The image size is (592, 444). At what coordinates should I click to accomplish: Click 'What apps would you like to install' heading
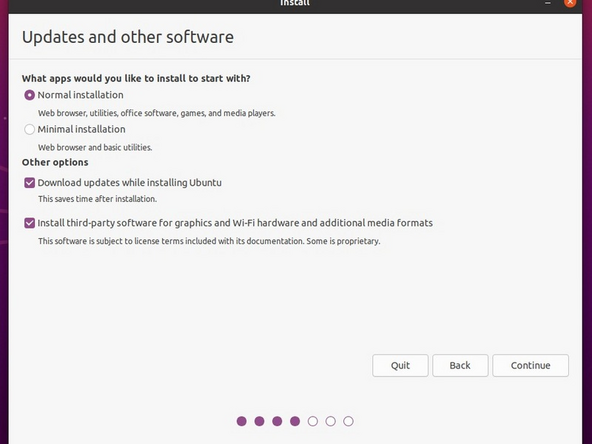coord(136,79)
